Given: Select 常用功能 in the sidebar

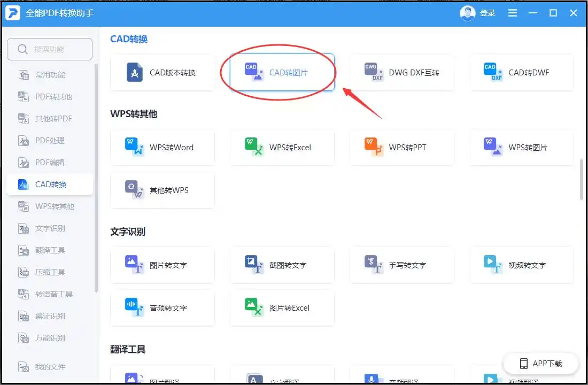Looking at the screenshot, I should (x=50, y=75).
